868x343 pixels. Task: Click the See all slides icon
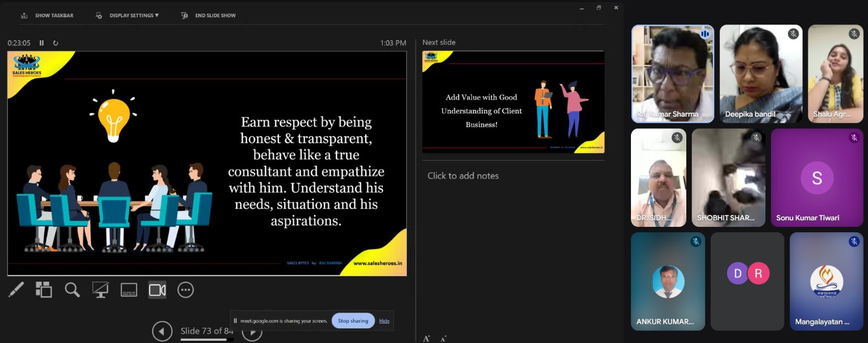point(44,290)
